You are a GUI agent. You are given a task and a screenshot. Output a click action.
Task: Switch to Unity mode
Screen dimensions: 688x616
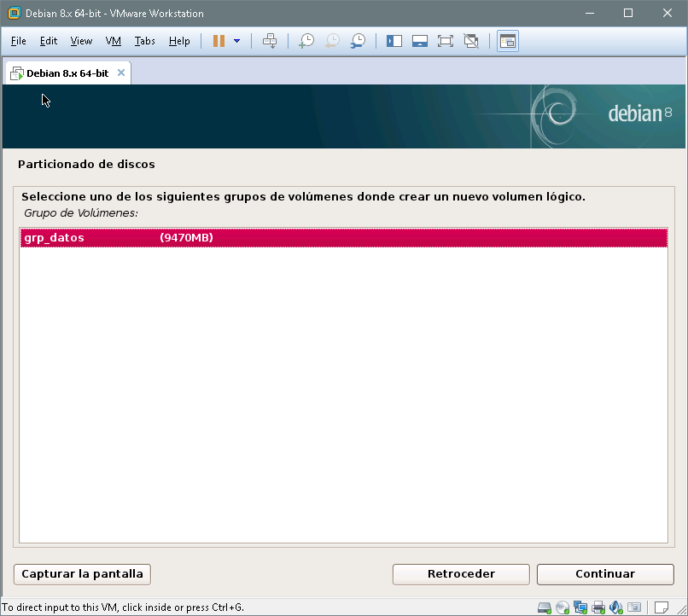(470, 41)
